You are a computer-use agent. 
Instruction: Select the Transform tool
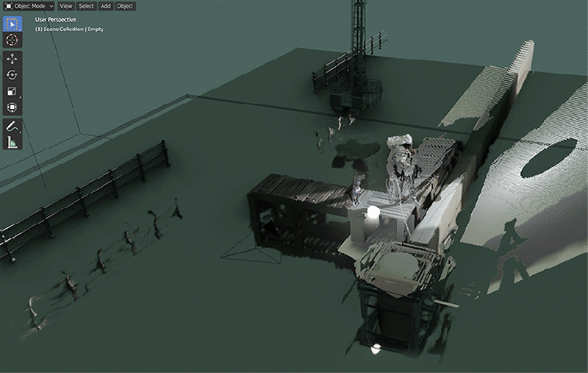(12, 107)
